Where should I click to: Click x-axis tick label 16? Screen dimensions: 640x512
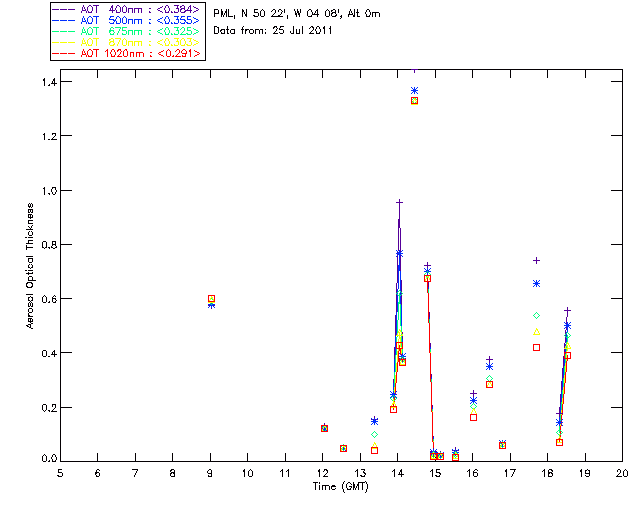(473, 473)
